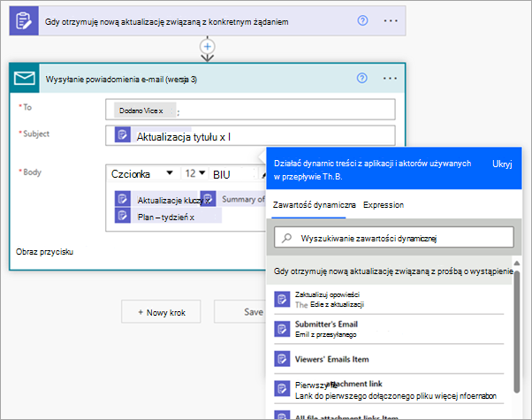The image size is (532, 420).
Task: Remove the 'Dodano Vice' recipient token
Action: pos(161,111)
